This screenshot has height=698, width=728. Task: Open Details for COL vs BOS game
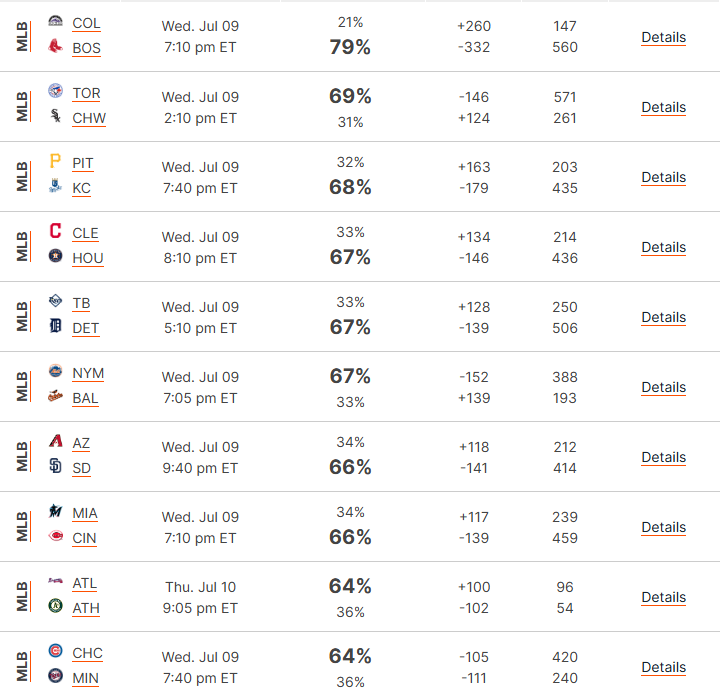pyautogui.click(x=663, y=37)
